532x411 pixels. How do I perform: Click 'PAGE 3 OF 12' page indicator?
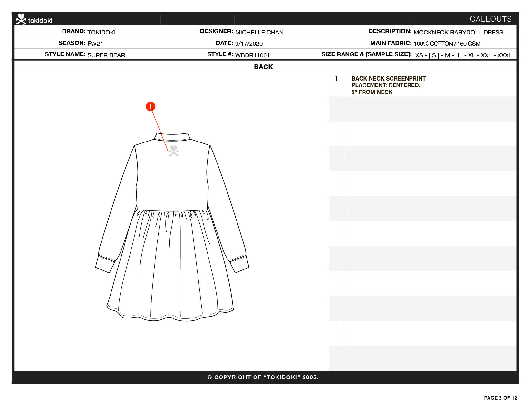coord(500,398)
